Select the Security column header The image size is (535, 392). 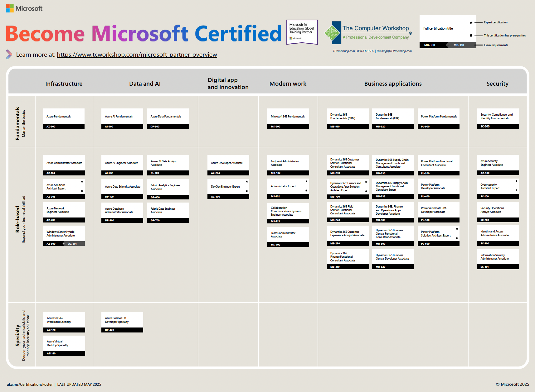[x=498, y=84]
